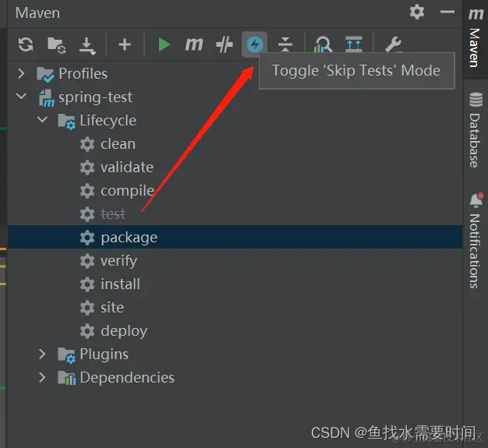Click the Maven panel title
Image resolution: width=488 pixels, height=448 pixels.
pyautogui.click(x=37, y=12)
